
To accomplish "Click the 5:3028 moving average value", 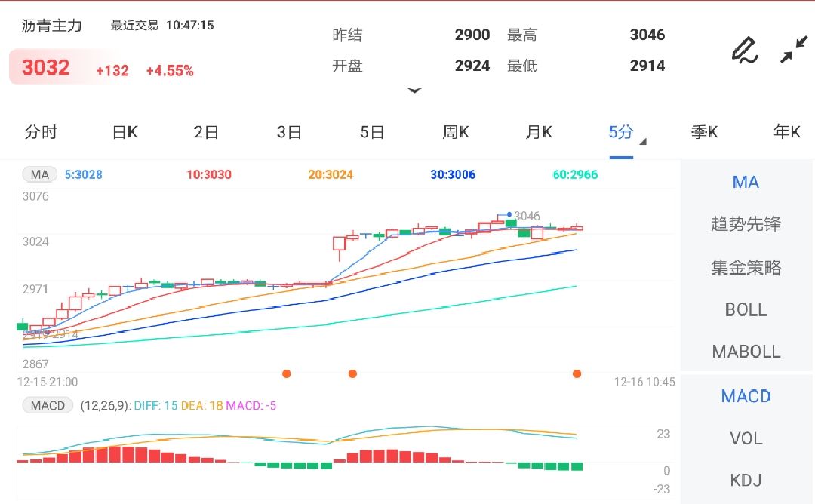I will pos(83,174).
